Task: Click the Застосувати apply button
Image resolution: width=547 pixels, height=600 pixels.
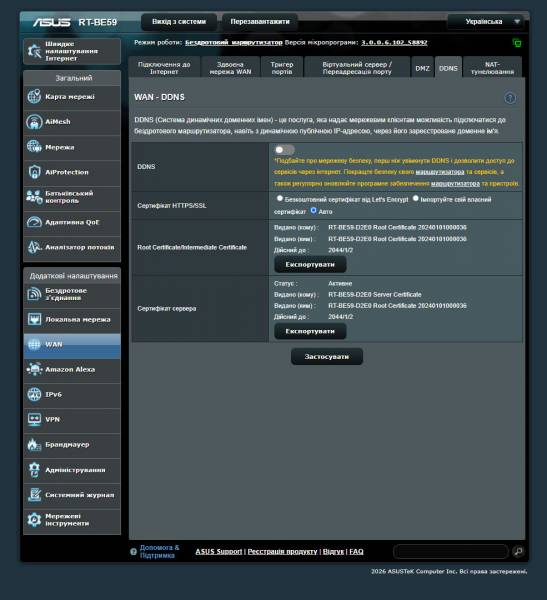Action: tap(327, 357)
